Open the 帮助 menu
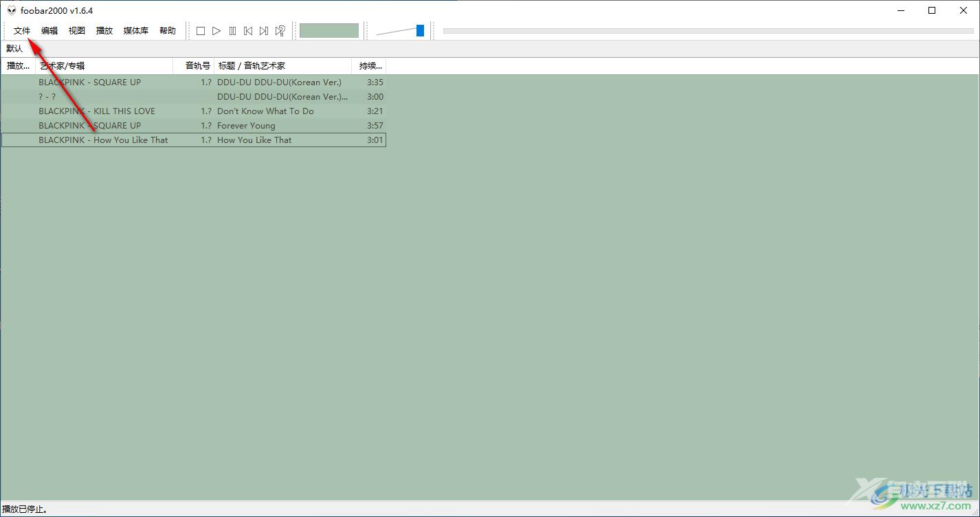 (x=168, y=31)
